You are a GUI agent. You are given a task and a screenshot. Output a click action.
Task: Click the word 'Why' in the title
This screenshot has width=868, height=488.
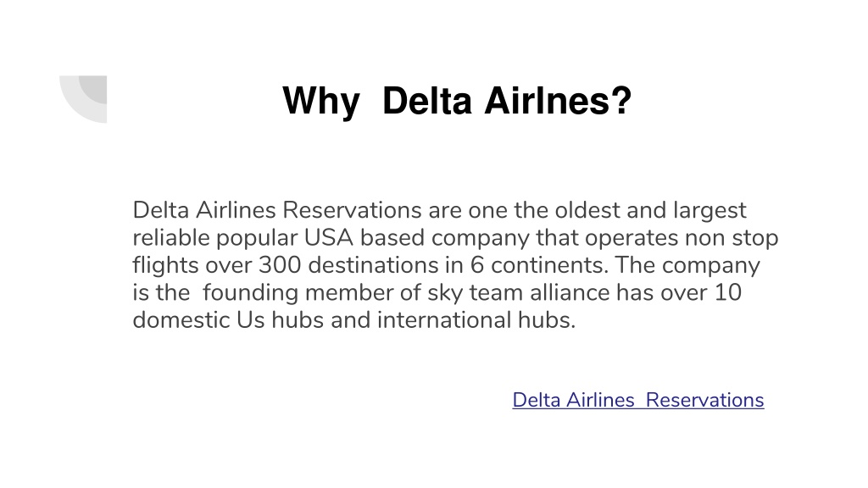tap(321, 102)
